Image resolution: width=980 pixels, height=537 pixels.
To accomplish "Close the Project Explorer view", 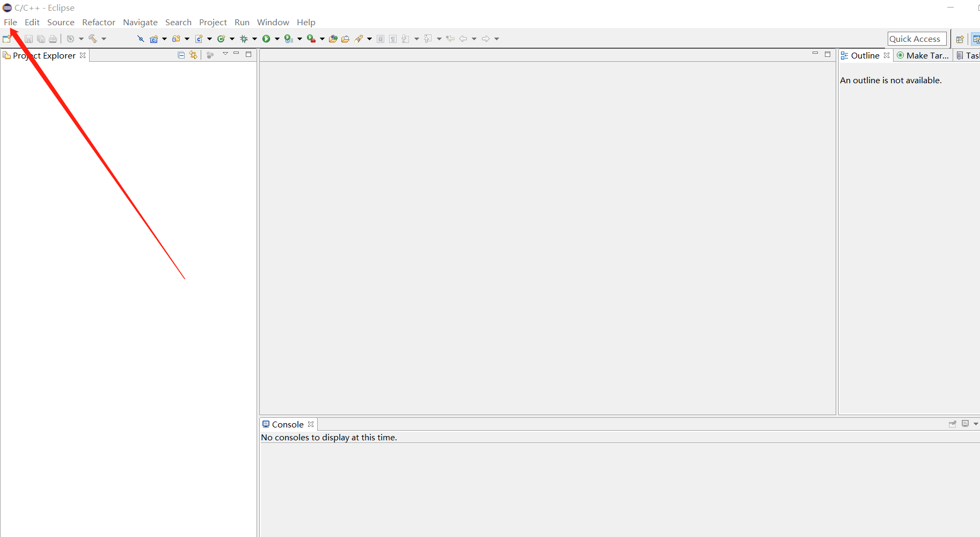I will [x=83, y=55].
